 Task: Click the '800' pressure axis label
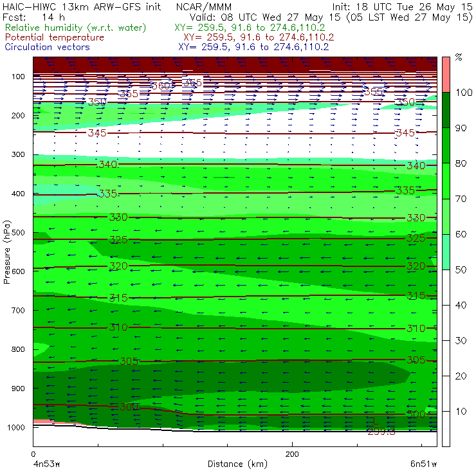18,349
